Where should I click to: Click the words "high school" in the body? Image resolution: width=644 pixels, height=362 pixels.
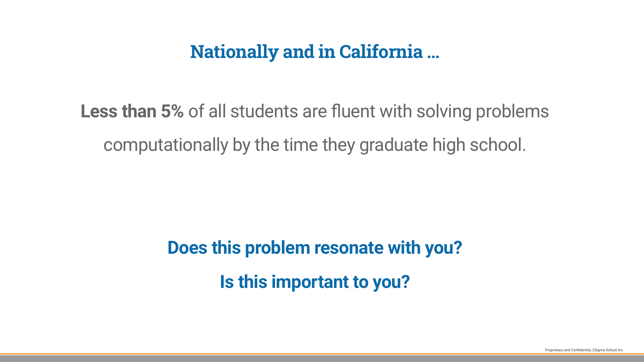tap(478, 145)
